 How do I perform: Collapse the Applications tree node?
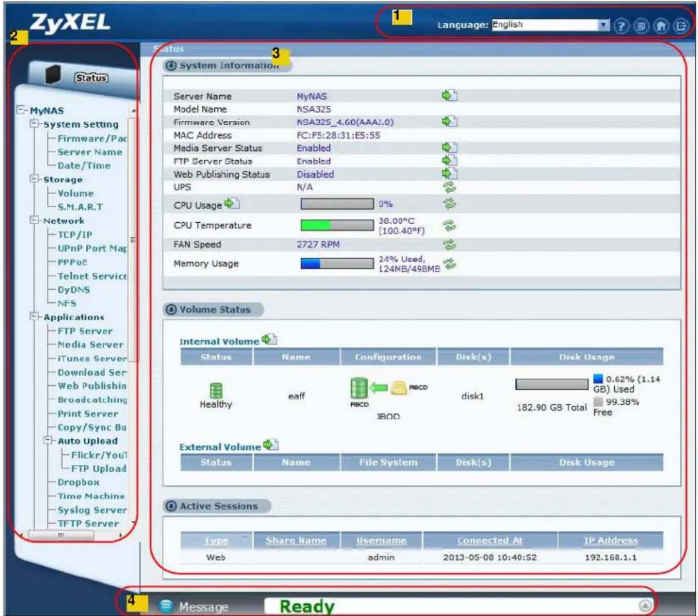pos(34,317)
